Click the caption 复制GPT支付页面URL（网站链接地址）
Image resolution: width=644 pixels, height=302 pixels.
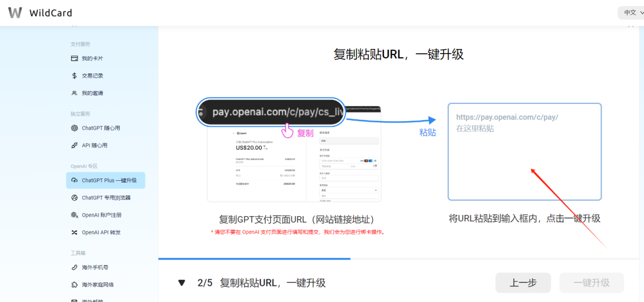[296, 219]
